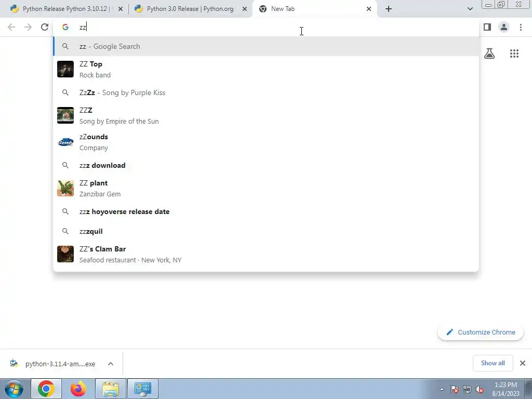Pick the zzzquil suggestion
This screenshot has height=399, width=532.
tap(266, 231)
